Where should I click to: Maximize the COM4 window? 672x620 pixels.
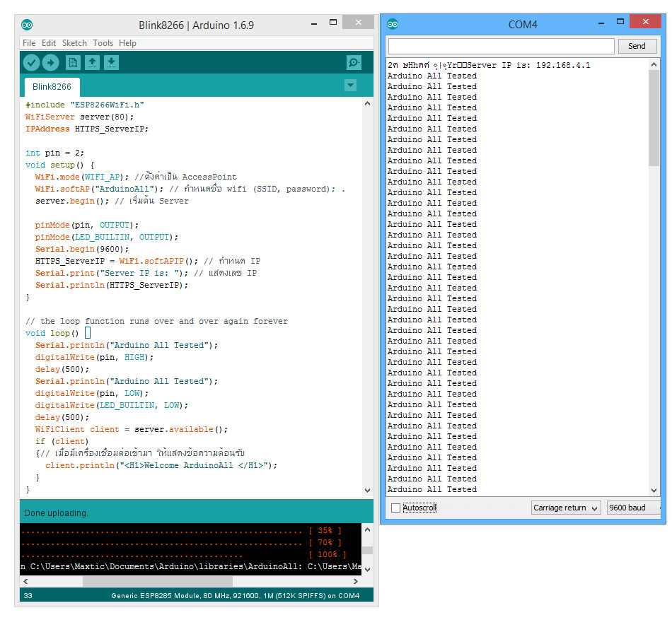620,21
